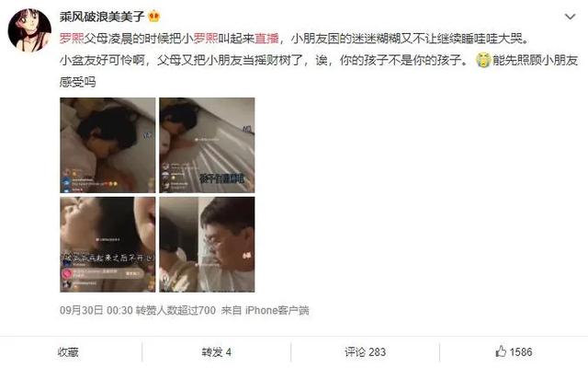Viewport: 588px width, 368px height.
Task: Open the poster's anime avatar picture
Action: point(29,30)
